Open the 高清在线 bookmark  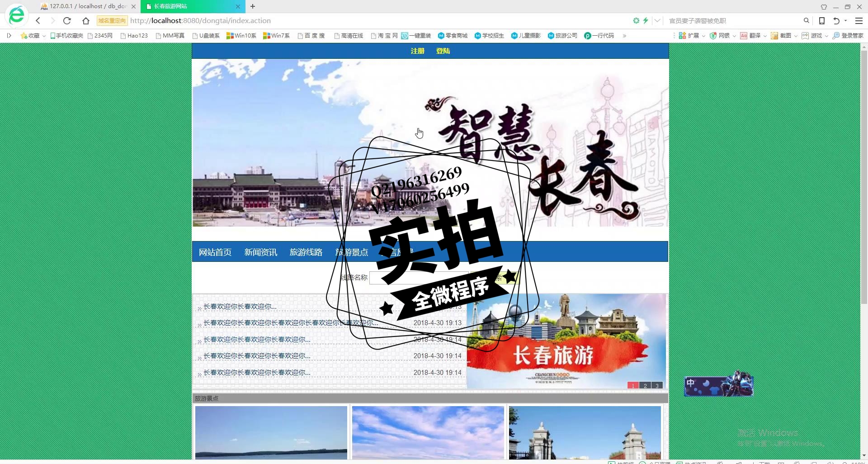(349, 36)
